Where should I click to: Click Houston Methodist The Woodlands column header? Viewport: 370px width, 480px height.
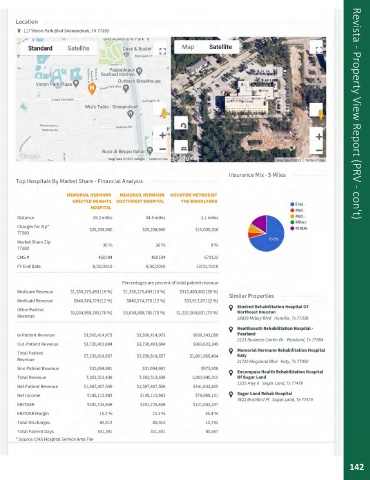click(194, 198)
